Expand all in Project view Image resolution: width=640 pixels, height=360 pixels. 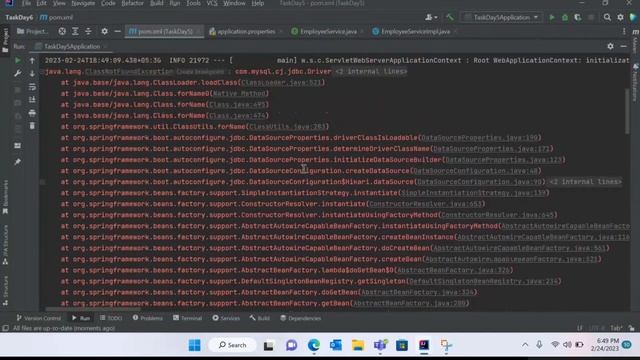[x=75, y=31]
